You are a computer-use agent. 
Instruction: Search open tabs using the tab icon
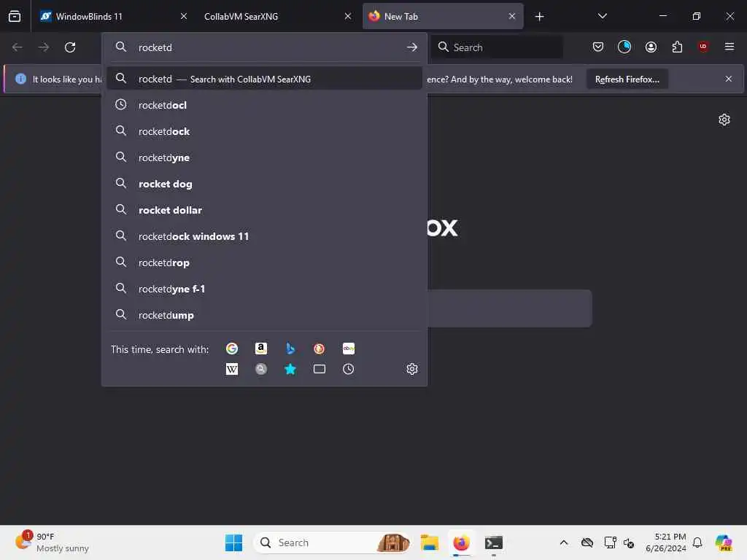pos(320,369)
